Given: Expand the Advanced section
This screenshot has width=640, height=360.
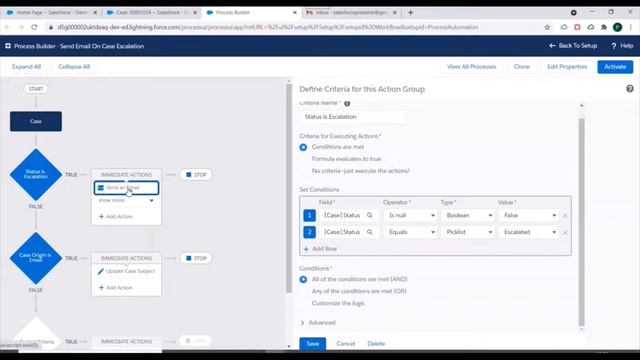Looking at the screenshot, I should [x=318, y=322].
